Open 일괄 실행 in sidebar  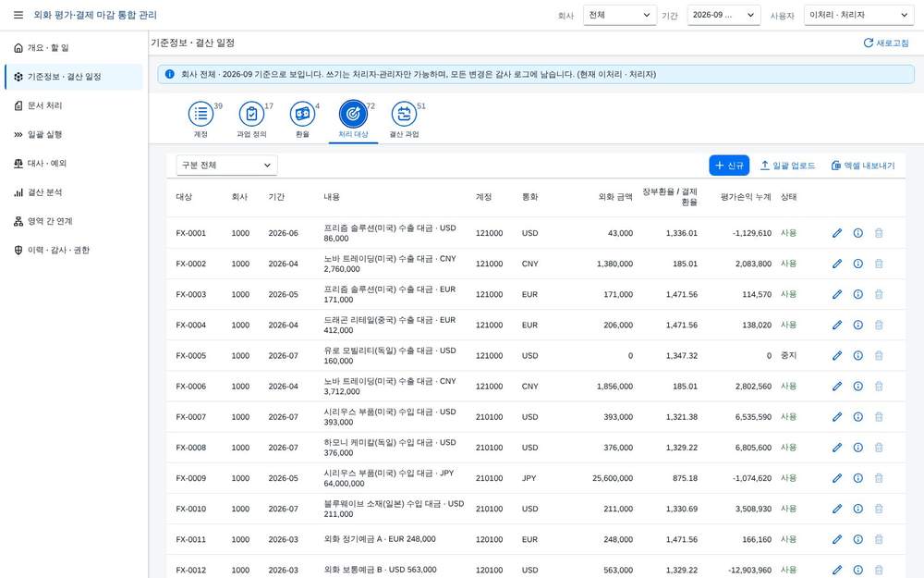click(x=74, y=134)
